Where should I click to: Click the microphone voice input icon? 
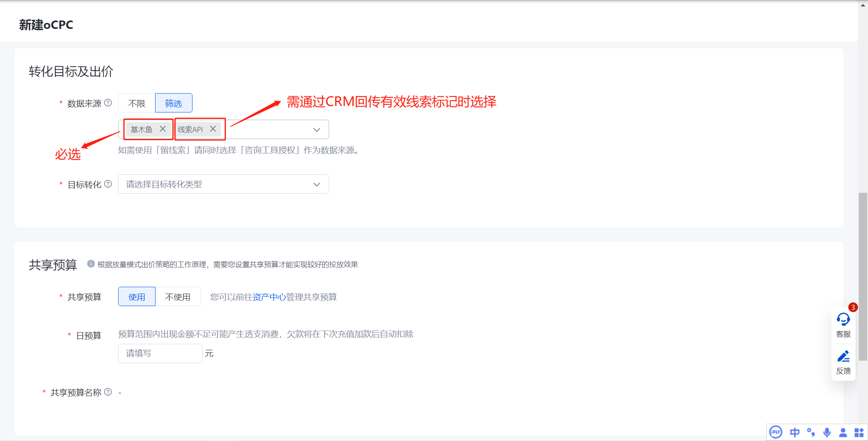(x=827, y=432)
